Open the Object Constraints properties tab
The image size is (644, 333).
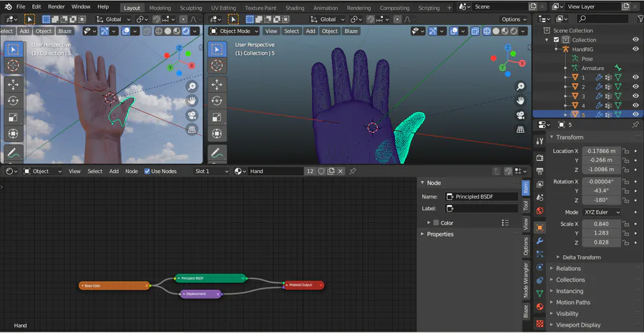pos(540,281)
